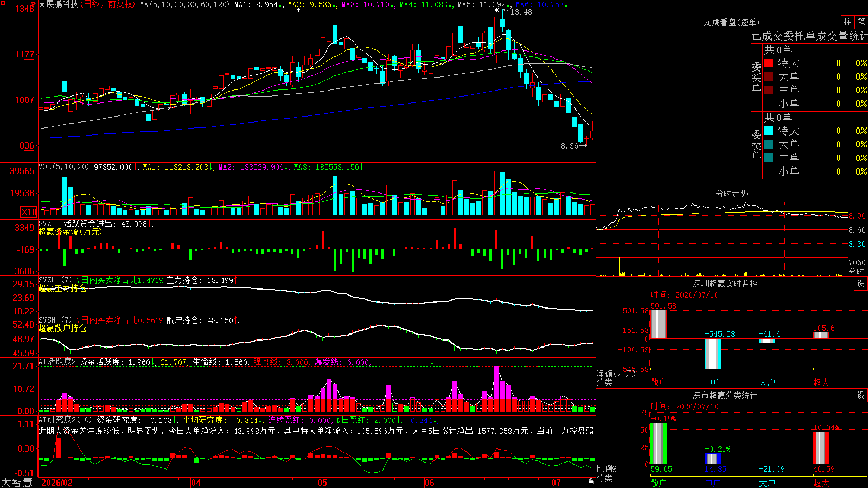Click the star icon beside 展鹏科技
This screenshot has width=868, height=488.
coord(42,4)
